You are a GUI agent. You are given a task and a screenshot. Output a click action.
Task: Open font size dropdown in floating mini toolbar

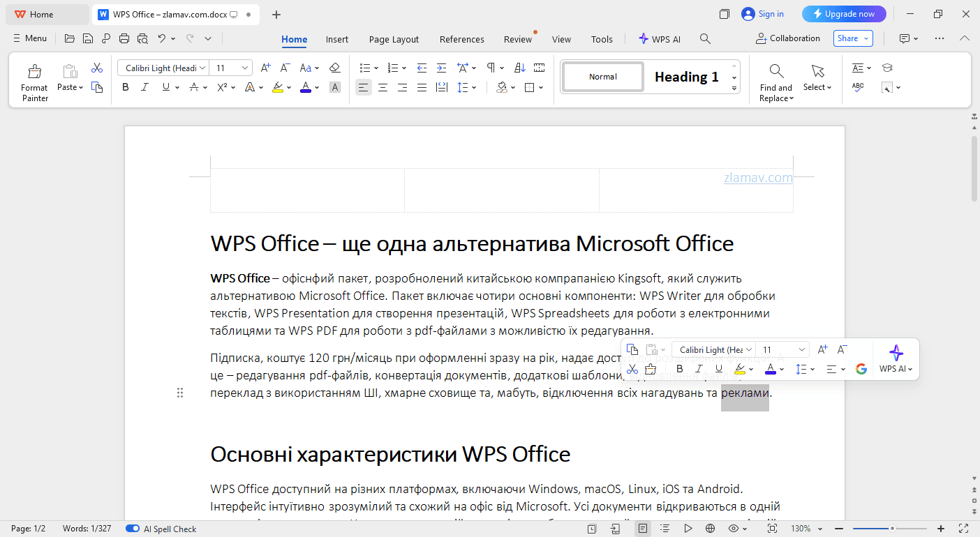[802, 349]
